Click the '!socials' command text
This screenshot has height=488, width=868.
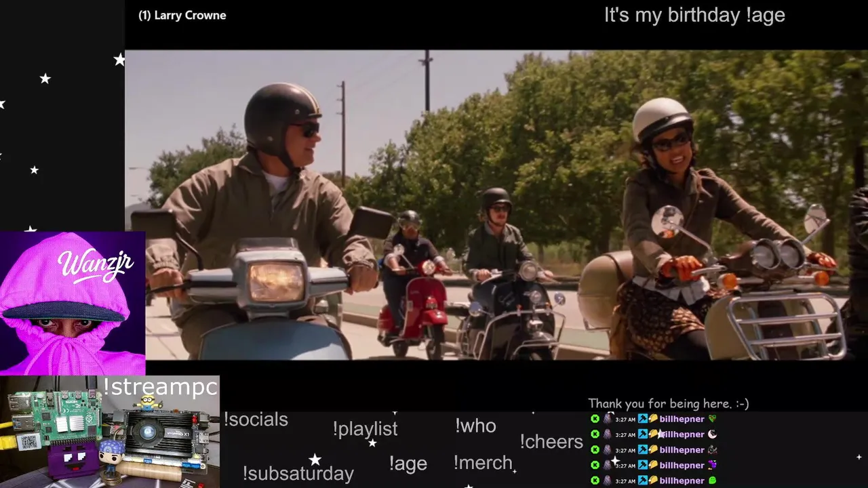[256, 420]
